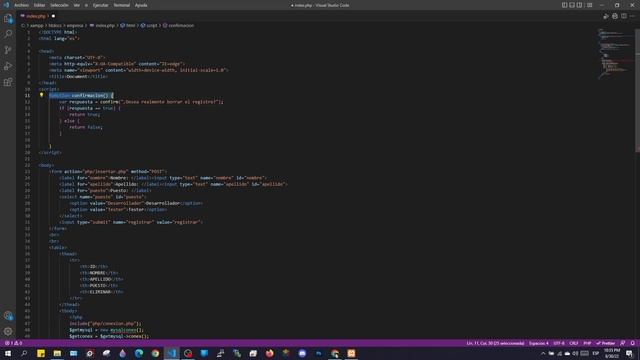Click the Windows Start button
The height and width of the screenshot is (360, 640).
pos(8,353)
